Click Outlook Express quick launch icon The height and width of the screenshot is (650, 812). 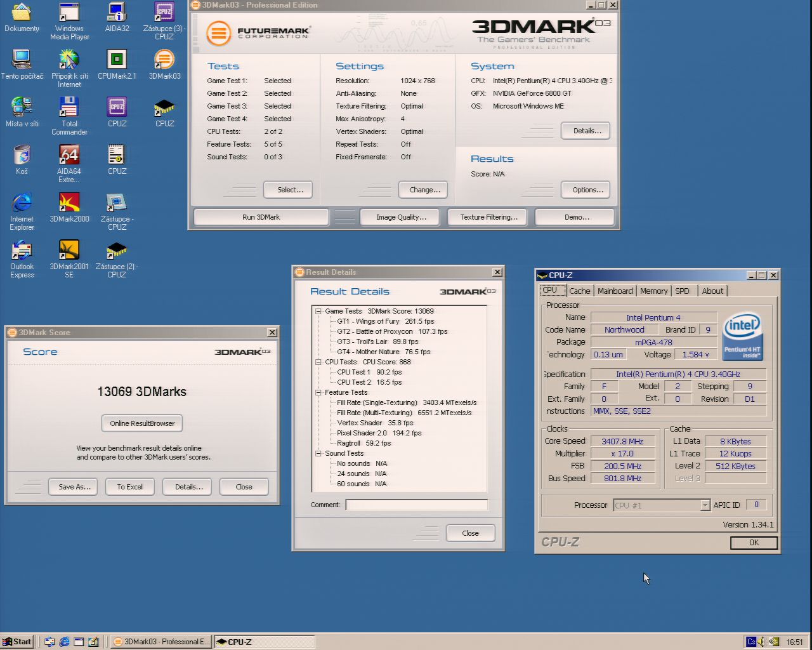(49, 642)
